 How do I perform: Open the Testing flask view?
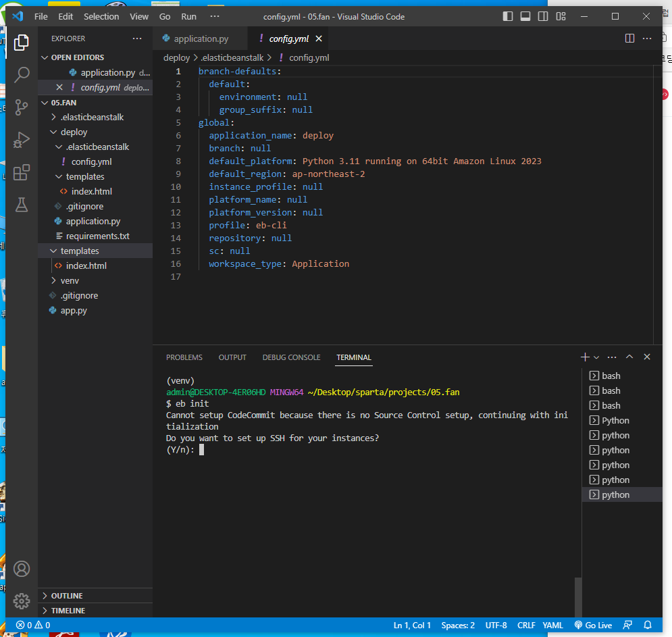[x=22, y=205]
